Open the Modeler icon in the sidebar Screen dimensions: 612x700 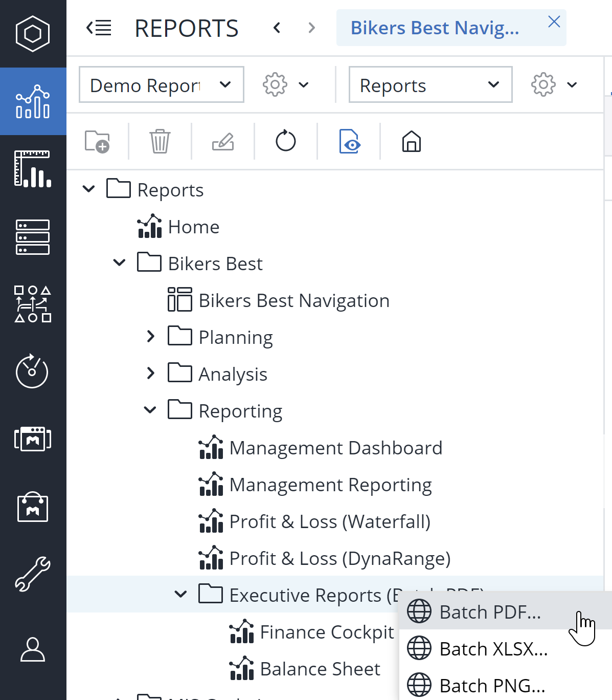(x=33, y=303)
